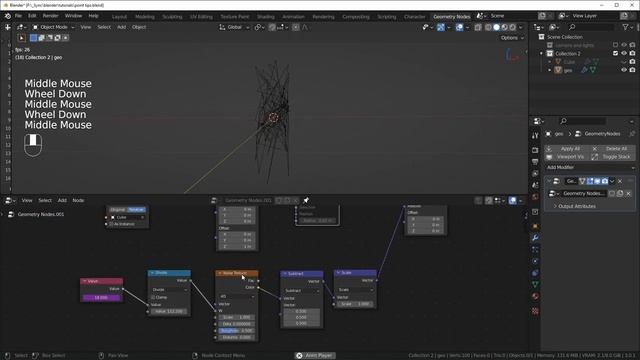The height and width of the screenshot is (360, 640).
Task: Open the Object Mode dropdown
Action: click(53, 27)
